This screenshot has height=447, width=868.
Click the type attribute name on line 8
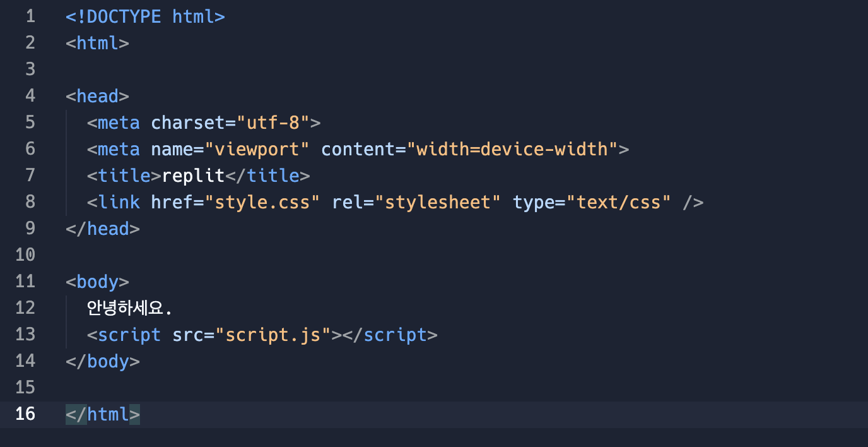[534, 202]
